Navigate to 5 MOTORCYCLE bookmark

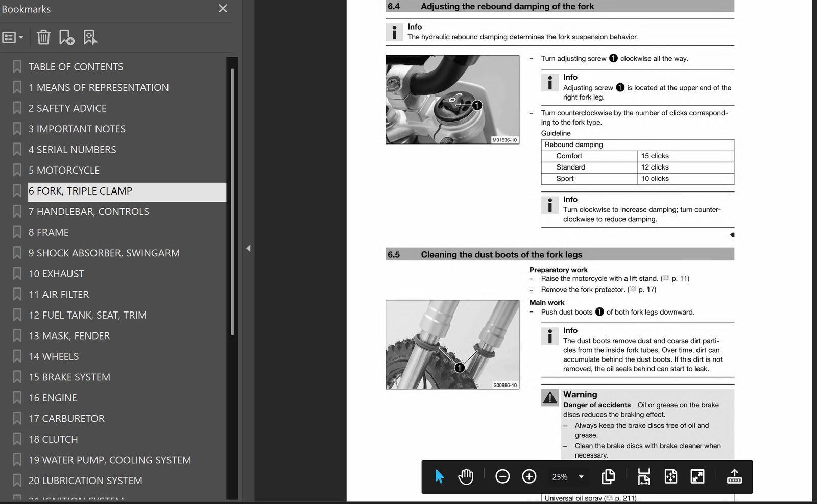click(64, 170)
